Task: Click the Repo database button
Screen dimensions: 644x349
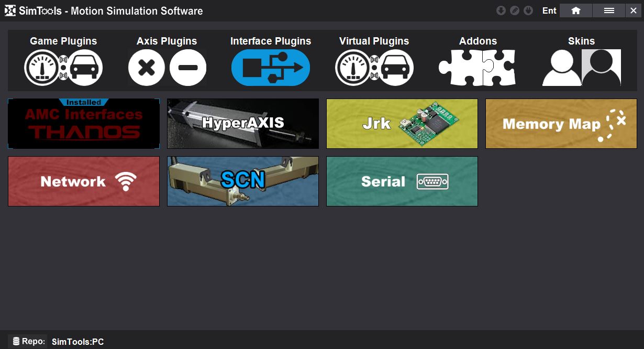Action: 28,342
